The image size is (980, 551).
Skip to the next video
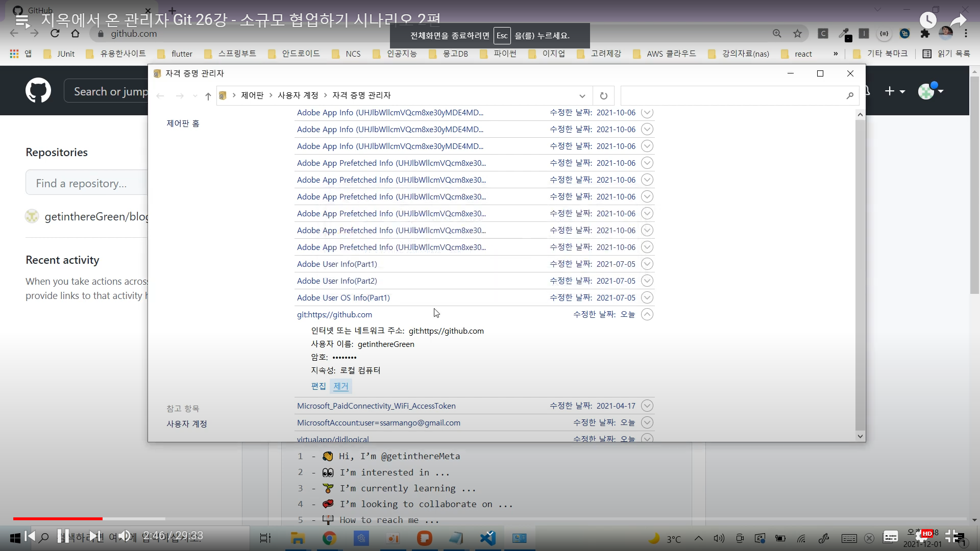pos(94,536)
